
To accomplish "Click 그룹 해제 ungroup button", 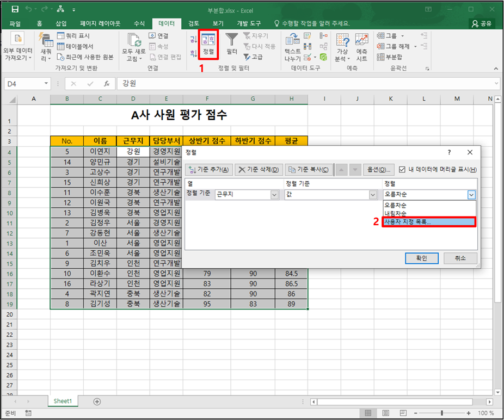I will 397,46.
